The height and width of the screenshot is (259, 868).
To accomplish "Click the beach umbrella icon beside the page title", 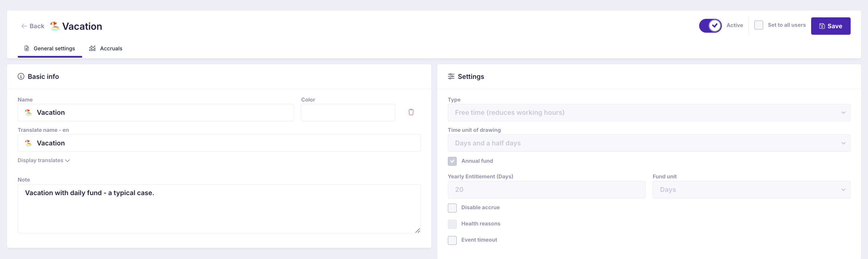I will click(55, 26).
